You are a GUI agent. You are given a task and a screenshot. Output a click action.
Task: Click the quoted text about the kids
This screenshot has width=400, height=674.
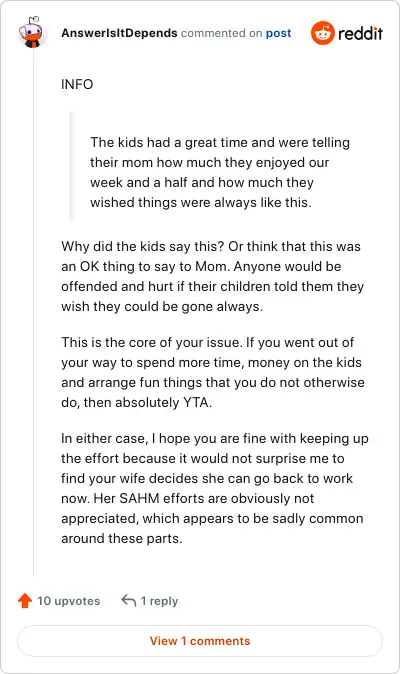[x=220, y=172]
